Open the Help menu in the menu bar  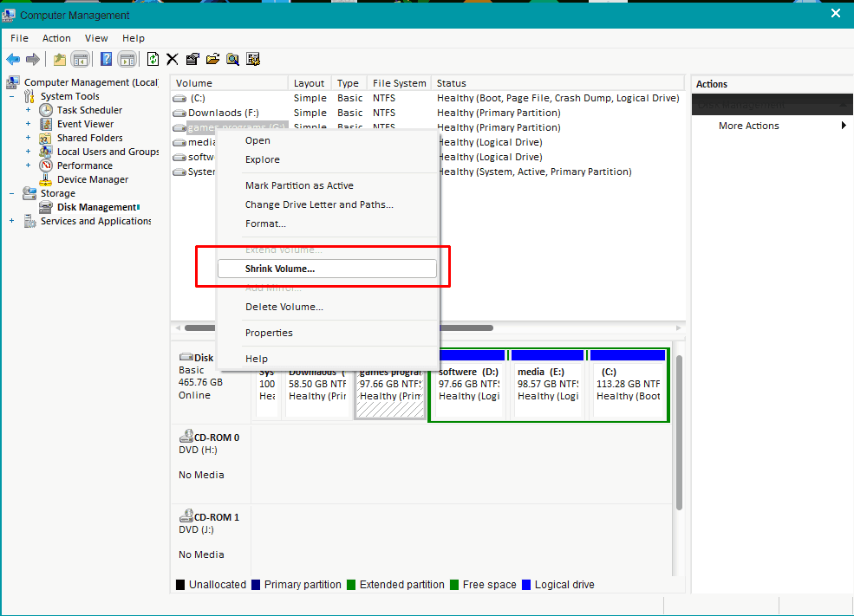tap(134, 38)
